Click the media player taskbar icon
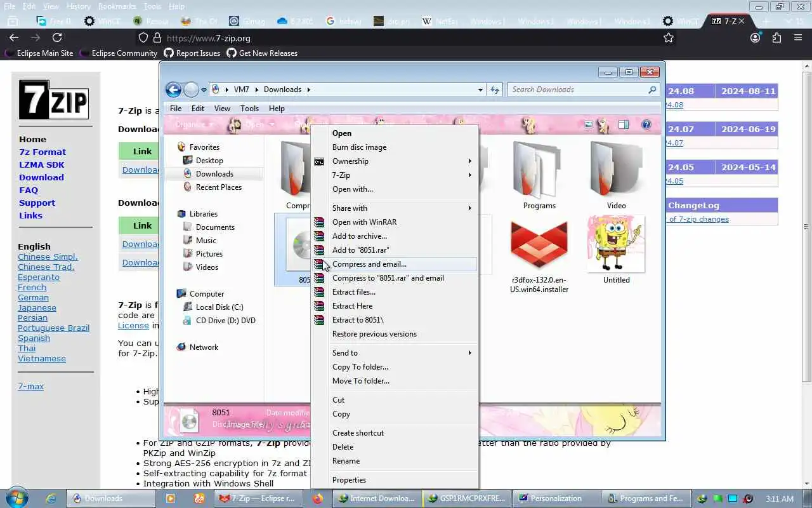Image resolution: width=812 pixels, height=508 pixels. point(170,498)
